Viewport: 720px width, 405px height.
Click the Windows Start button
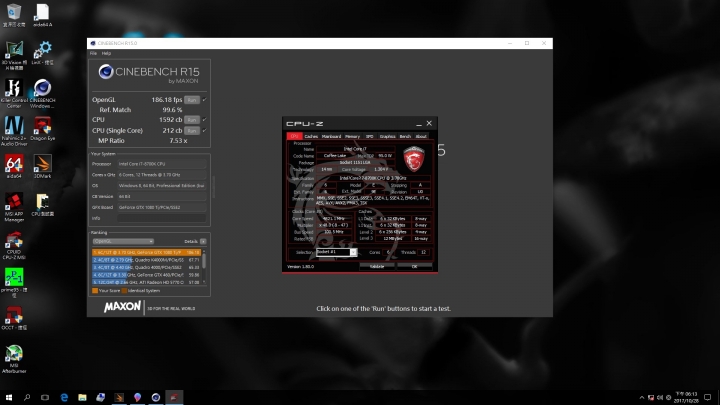coord(9,397)
